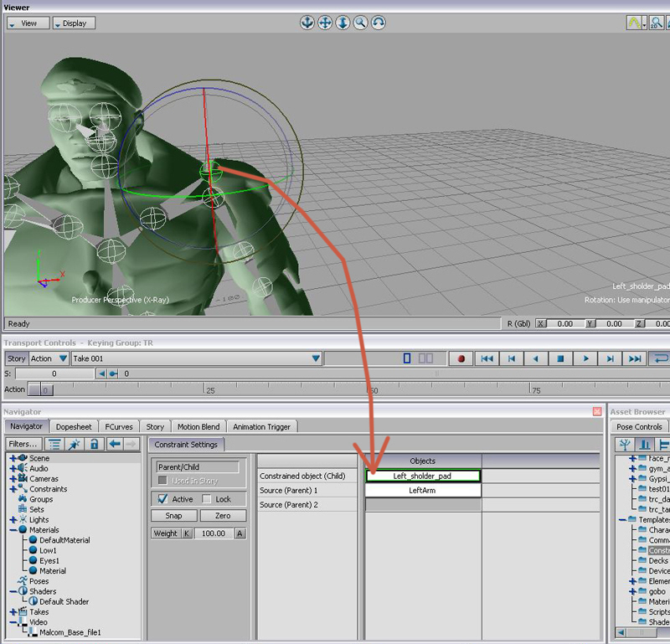The image size is (670, 644).
Task: Open the Take 001 dropdown
Action: pos(316,358)
